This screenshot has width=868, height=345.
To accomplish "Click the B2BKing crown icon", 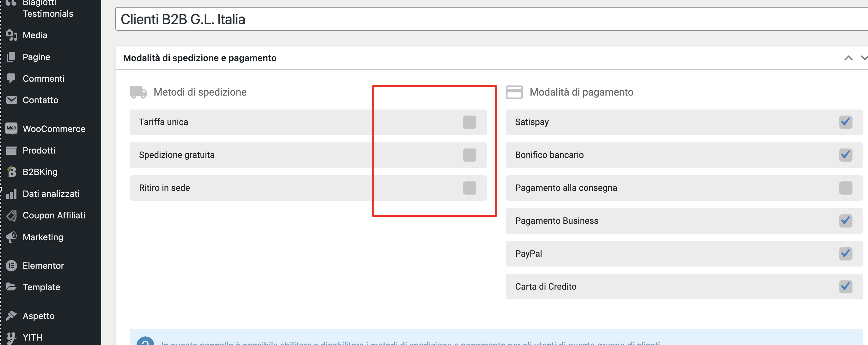I will [x=11, y=171].
